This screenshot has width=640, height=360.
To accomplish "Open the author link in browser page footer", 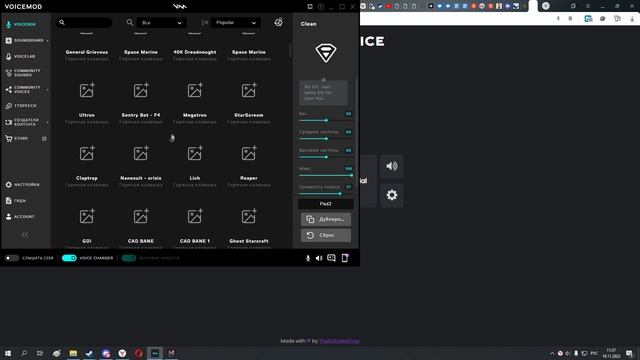I will pos(339,341).
